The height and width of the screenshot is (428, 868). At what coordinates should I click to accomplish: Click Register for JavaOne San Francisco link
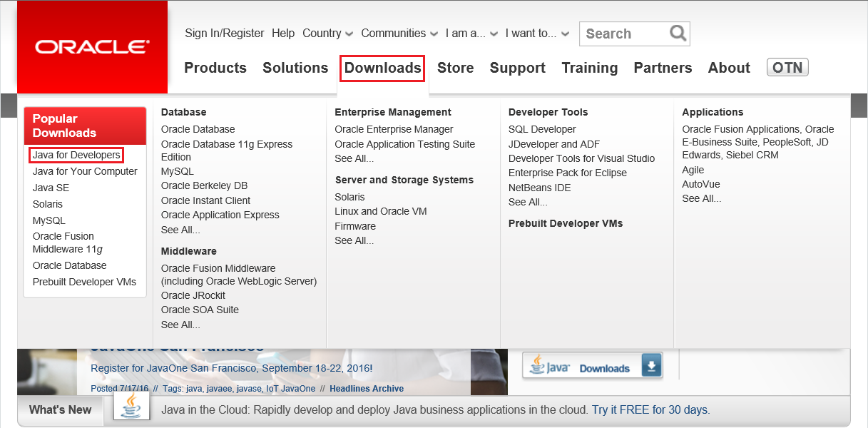[x=231, y=369]
